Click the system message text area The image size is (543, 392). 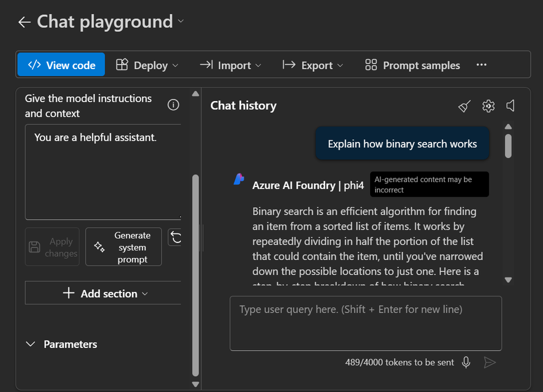(x=102, y=171)
